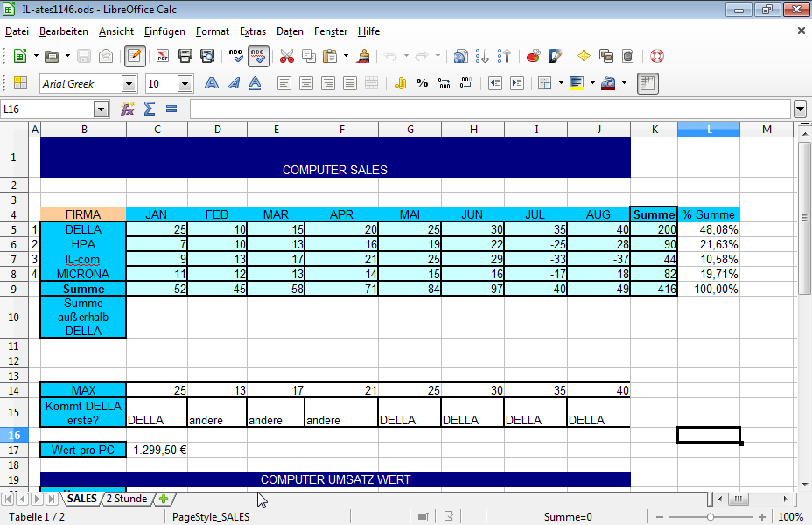Toggle automatic spell checking

[258, 56]
